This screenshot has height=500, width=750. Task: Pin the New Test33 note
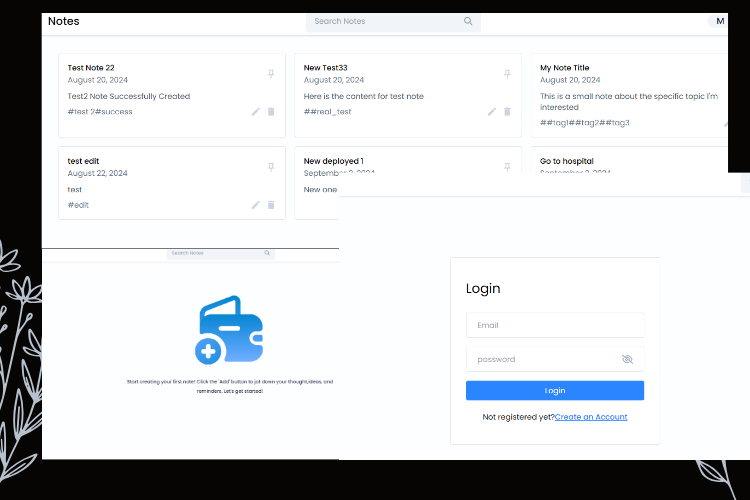pos(507,74)
